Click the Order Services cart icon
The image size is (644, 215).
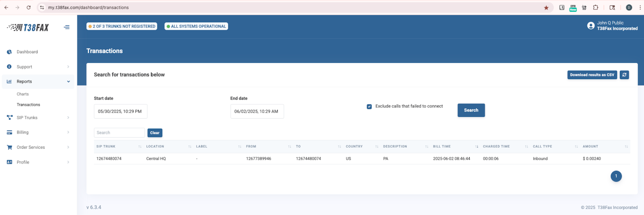9,147
